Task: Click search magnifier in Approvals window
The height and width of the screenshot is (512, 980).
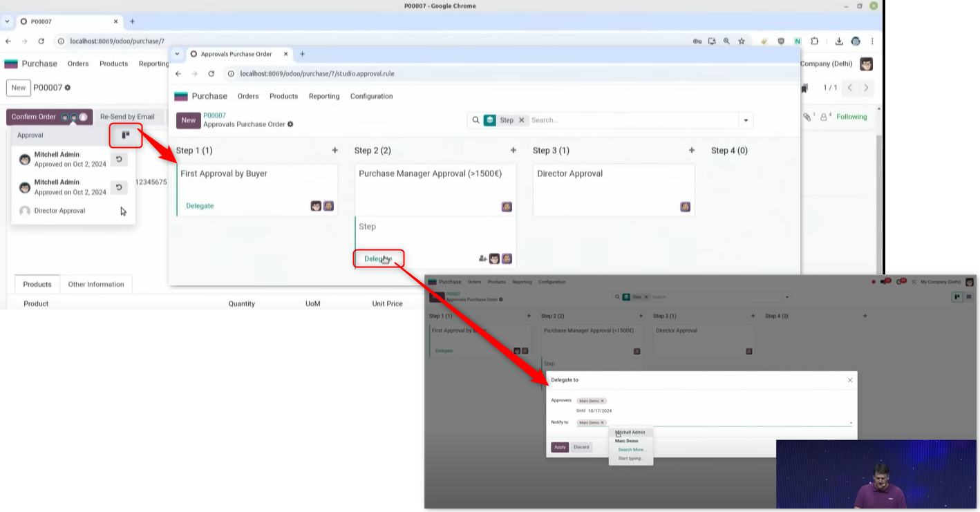Action: tap(475, 120)
